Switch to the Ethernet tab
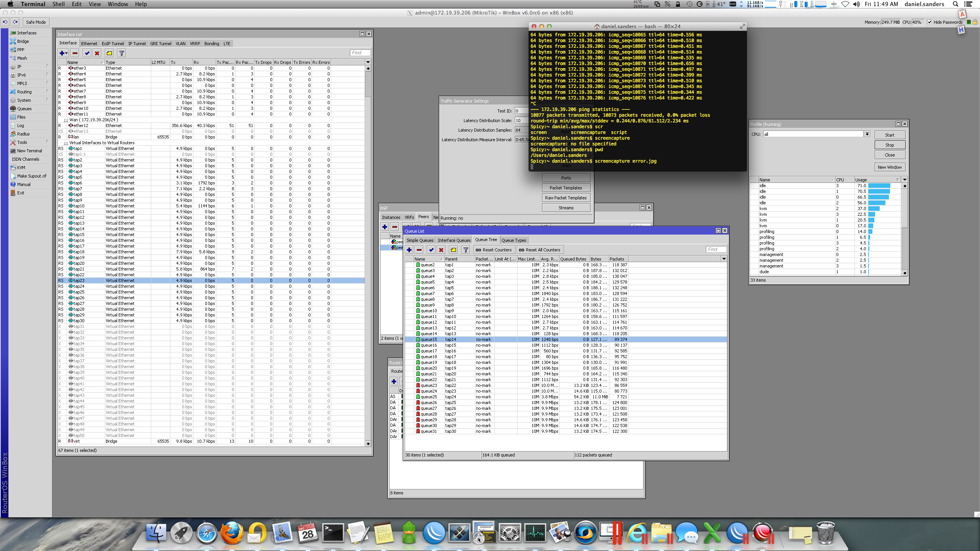 (89, 44)
